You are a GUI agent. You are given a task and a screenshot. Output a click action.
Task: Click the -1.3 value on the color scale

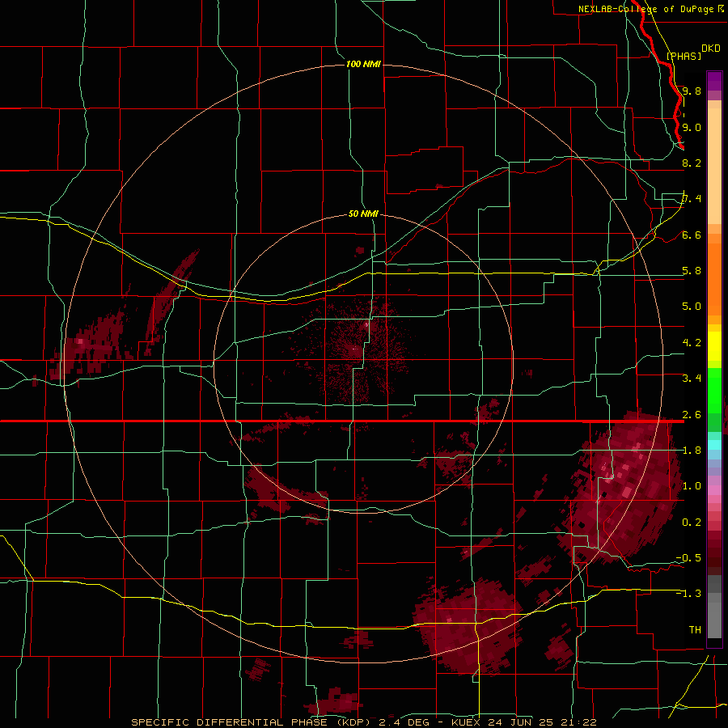click(x=688, y=594)
